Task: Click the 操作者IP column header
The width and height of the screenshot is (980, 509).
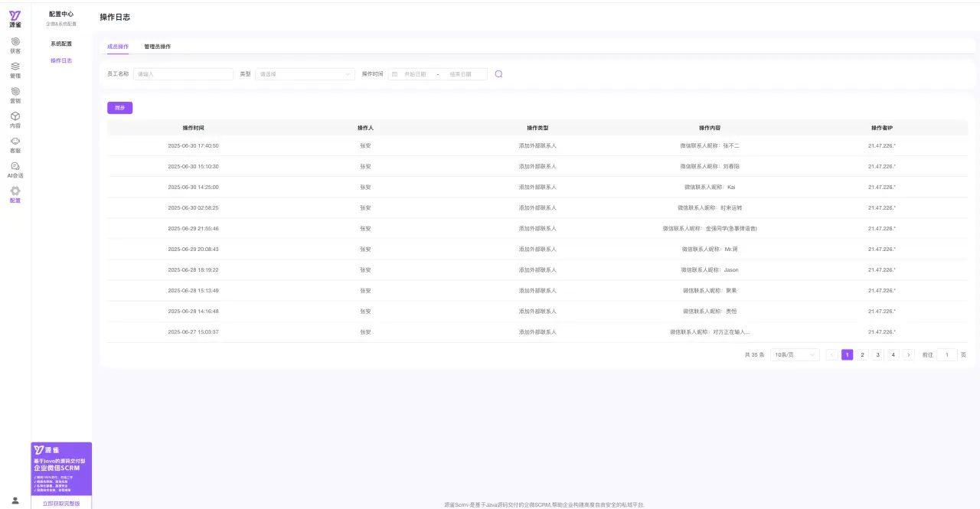Action: 882,128
